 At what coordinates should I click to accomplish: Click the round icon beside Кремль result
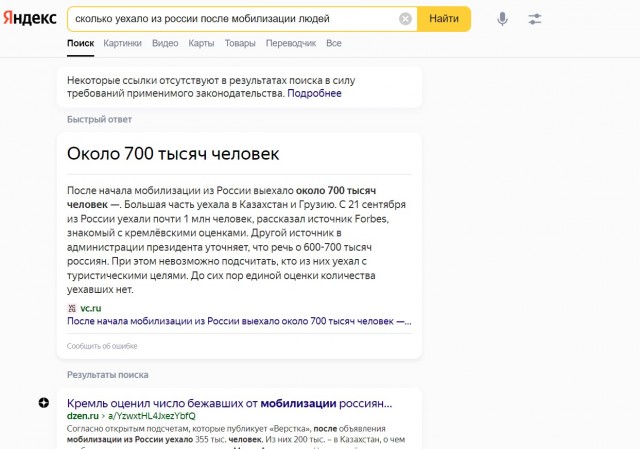tap(44, 403)
